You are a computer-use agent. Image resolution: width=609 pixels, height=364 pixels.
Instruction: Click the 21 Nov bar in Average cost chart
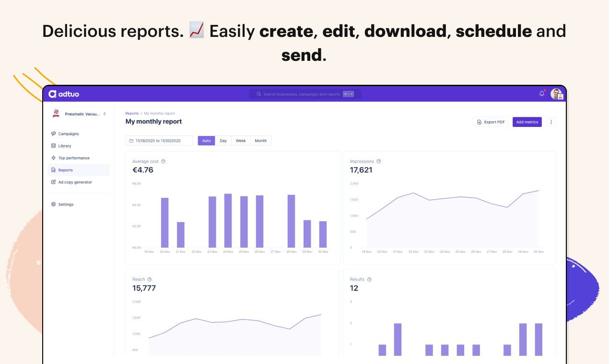click(181, 235)
